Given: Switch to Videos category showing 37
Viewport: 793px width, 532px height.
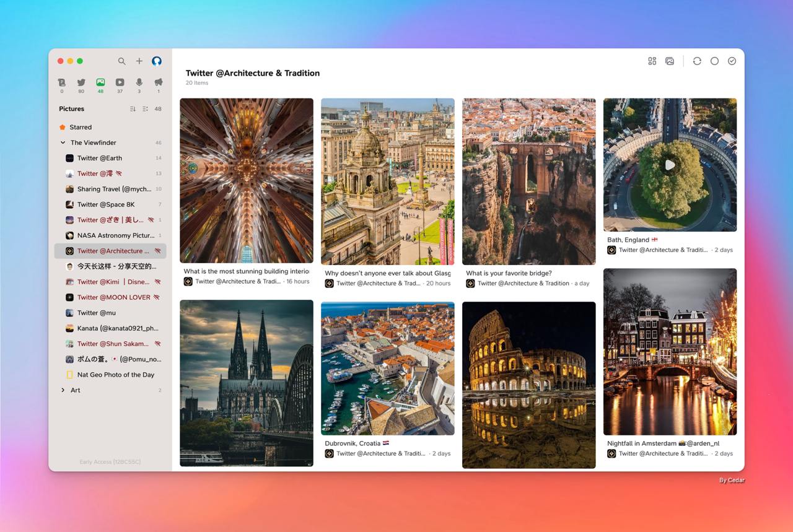Looking at the screenshot, I should click(x=120, y=85).
